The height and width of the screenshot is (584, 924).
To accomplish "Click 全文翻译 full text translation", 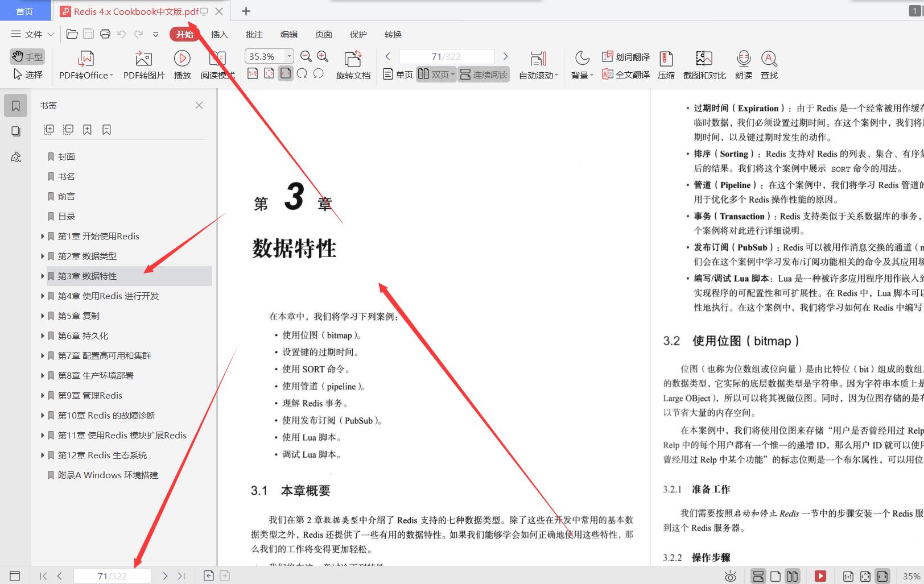I will point(626,74).
